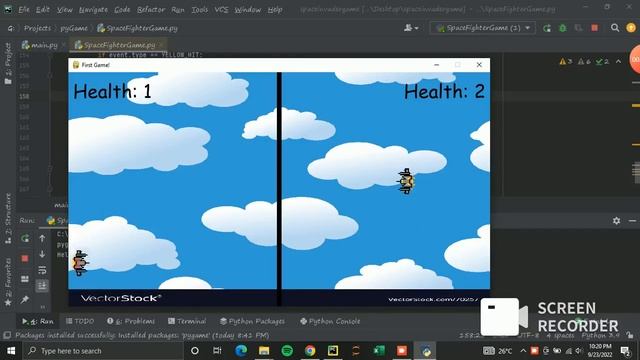This screenshot has width=640, height=360.
Task: Open the Run bottom tool tab
Action: click(38, 321)
